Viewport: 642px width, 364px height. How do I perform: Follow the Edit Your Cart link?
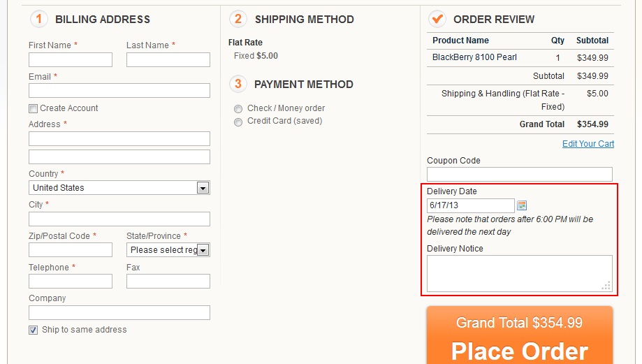tap(588, 144)
